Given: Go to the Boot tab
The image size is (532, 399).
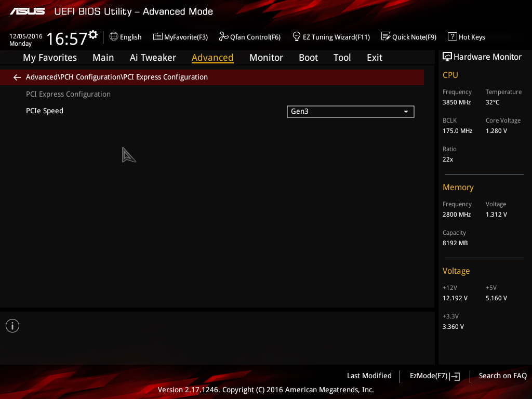Looking at the screenshot, I should point(309,58).
